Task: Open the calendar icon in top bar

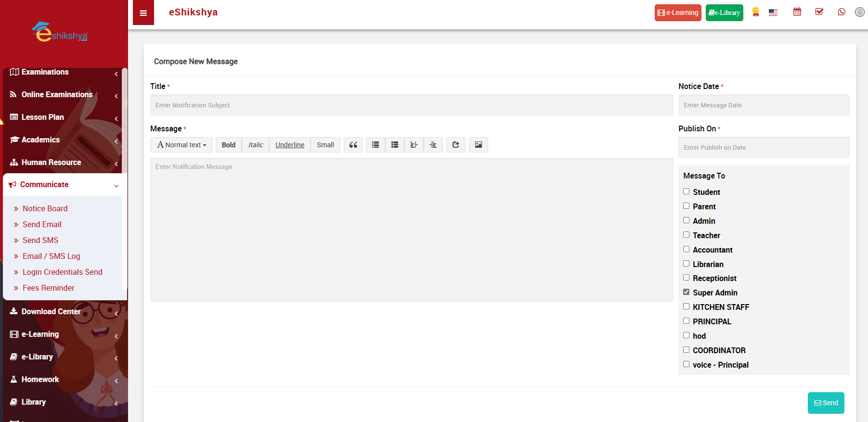Action: coord(797,12)
